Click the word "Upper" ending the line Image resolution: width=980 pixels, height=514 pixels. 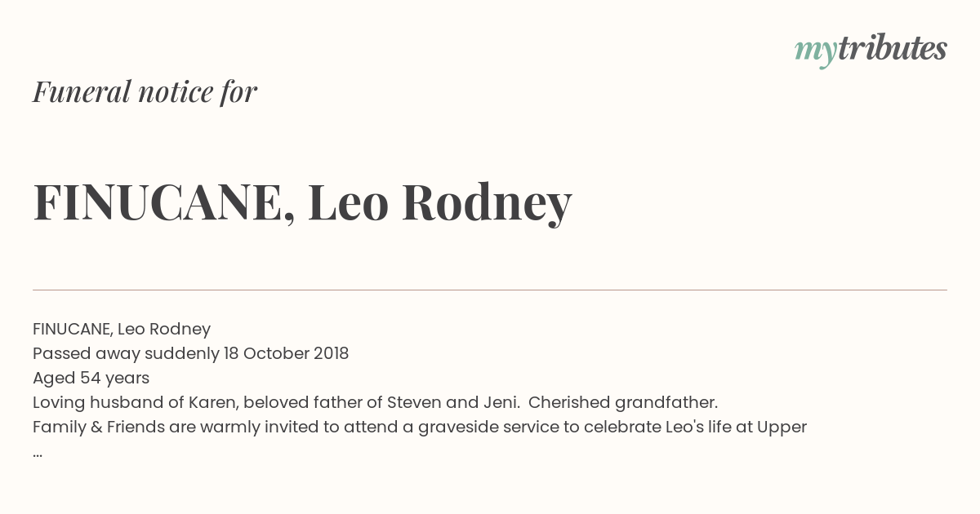coord(782,427)
